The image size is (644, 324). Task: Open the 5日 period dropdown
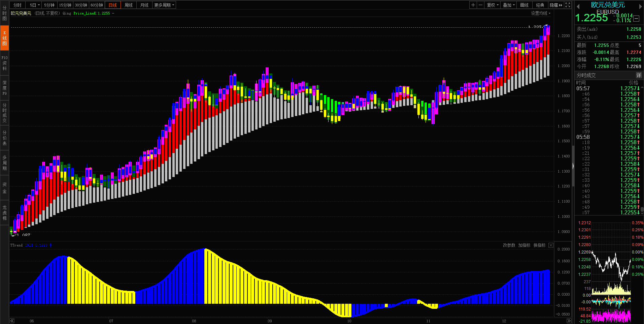(x=35, y=5)
